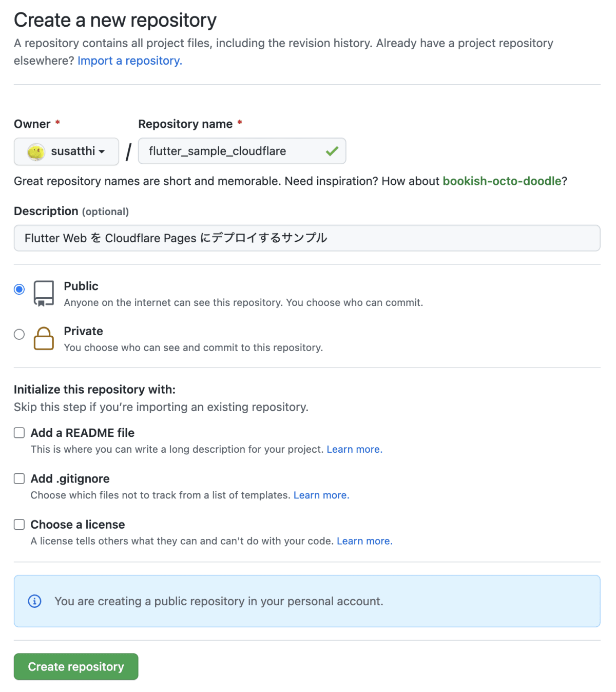
Task: Click the bookish-octo-doodle name suggestion
Action: click(x=502, y=181)
